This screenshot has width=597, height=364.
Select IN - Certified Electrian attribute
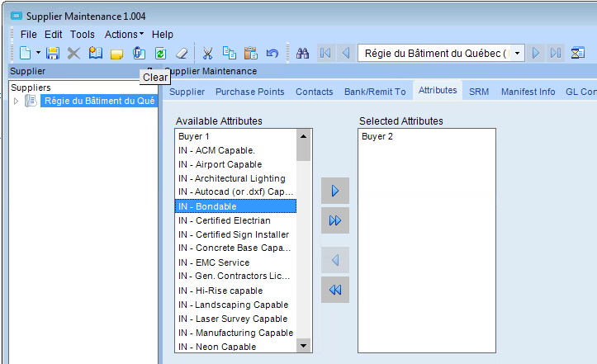point(235,220)
